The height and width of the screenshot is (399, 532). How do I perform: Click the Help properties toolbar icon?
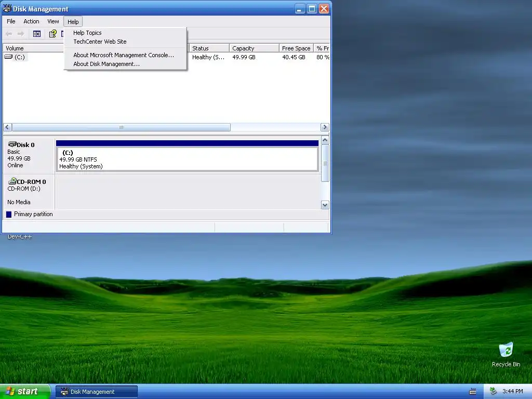click(52, 34)
